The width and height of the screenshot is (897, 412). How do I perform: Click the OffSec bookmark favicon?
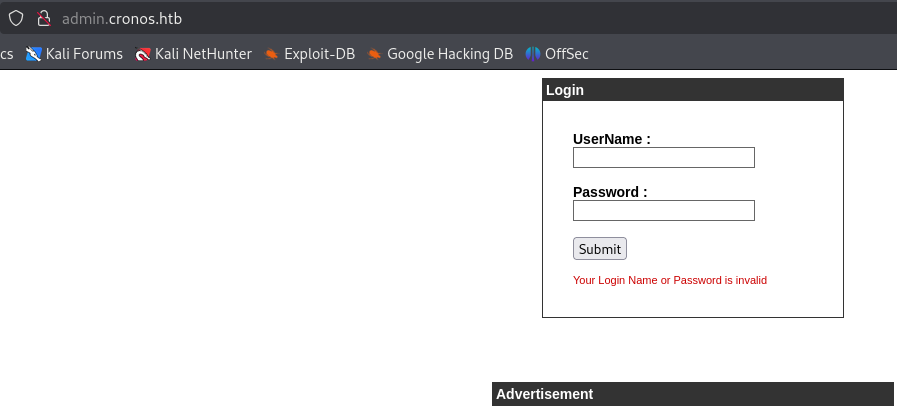[x=534, y=54]
